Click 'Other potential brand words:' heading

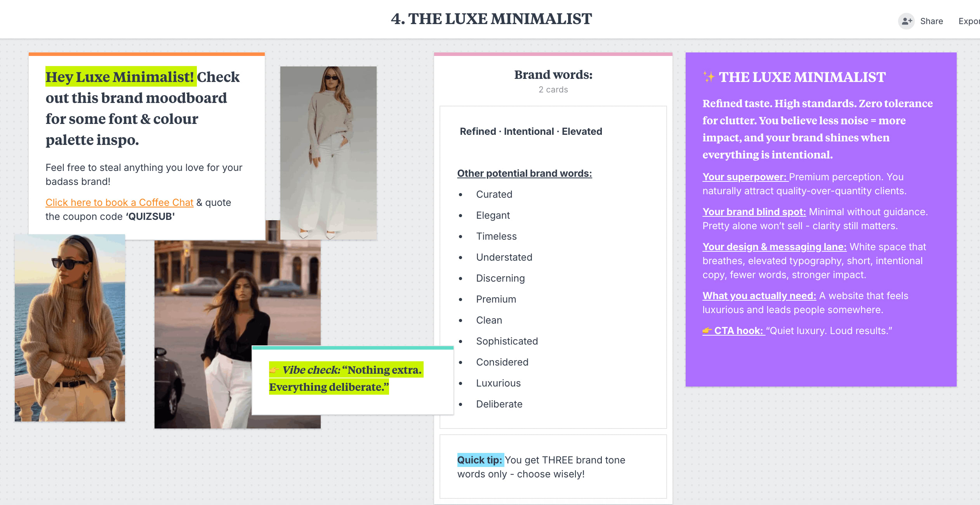pyautogui.click(x=524, y=173)
